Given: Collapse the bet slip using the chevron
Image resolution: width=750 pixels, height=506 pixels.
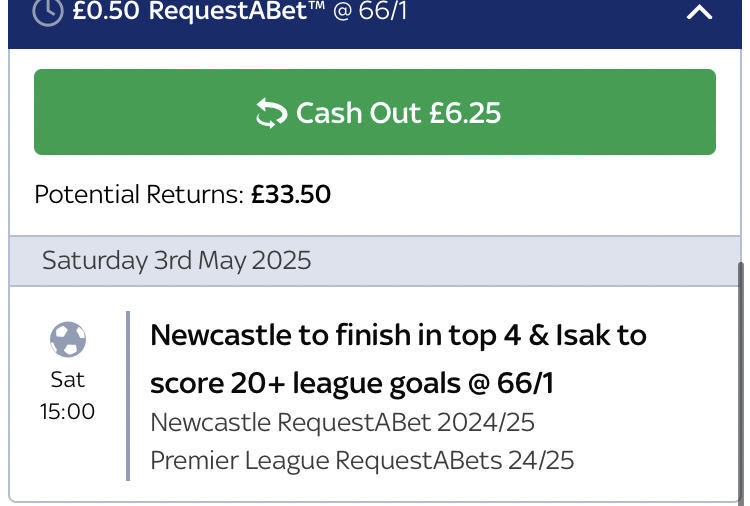Looking at the screenshot, I should 700,13.
